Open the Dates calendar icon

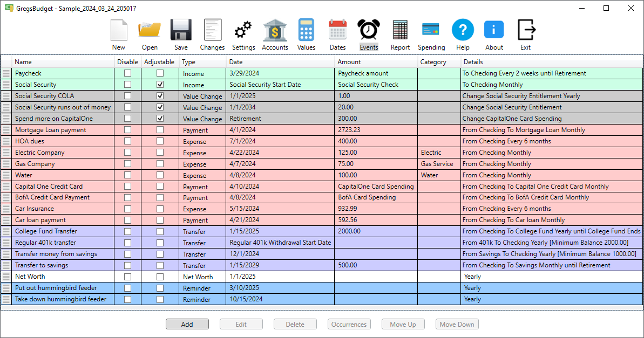pyautogui.click(x=337, y=31)
